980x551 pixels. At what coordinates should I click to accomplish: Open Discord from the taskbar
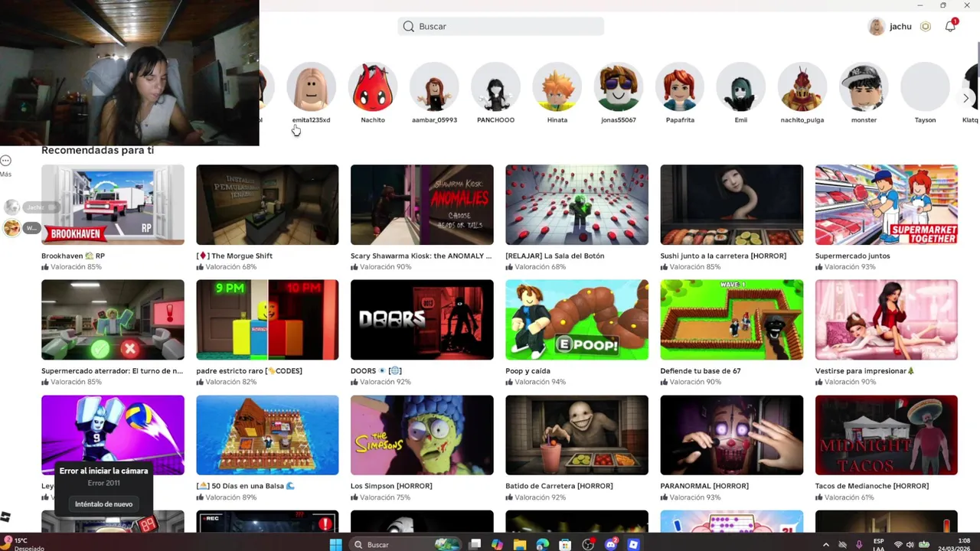611,545
